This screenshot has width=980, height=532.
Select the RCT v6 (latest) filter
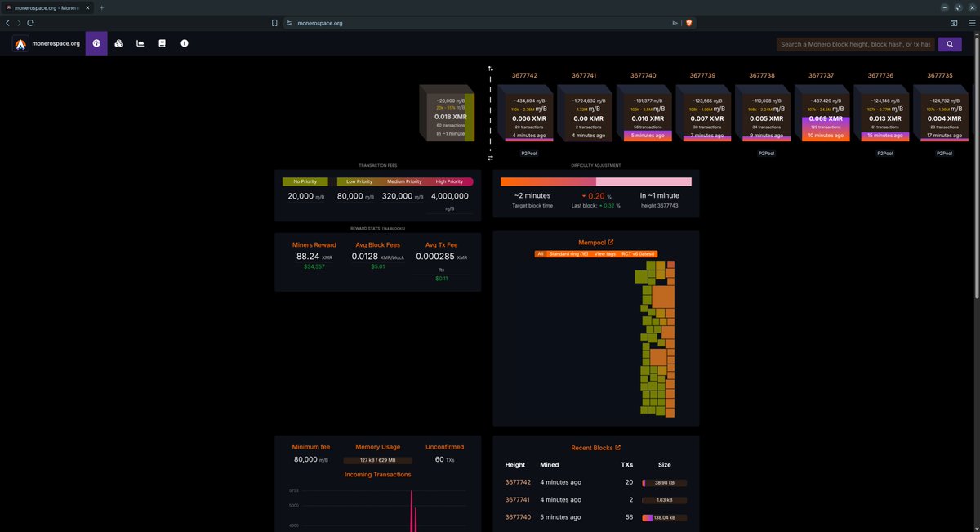point(639,254)
